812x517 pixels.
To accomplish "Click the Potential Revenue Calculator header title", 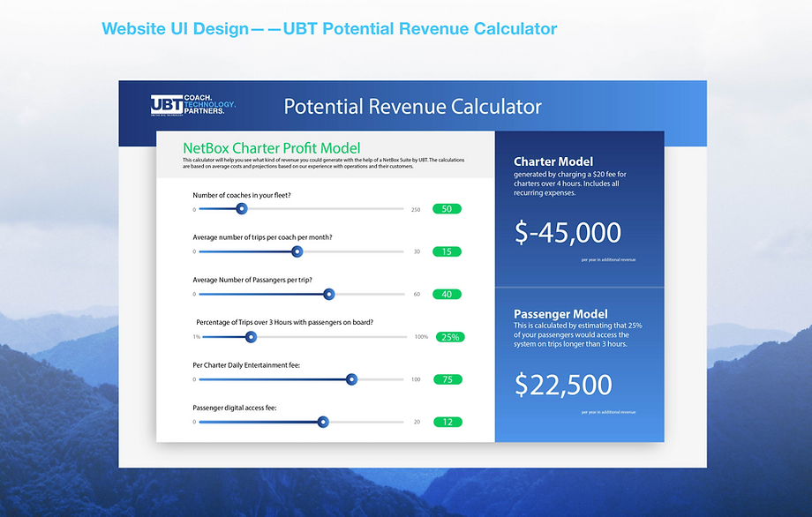I will coord(413,107).
